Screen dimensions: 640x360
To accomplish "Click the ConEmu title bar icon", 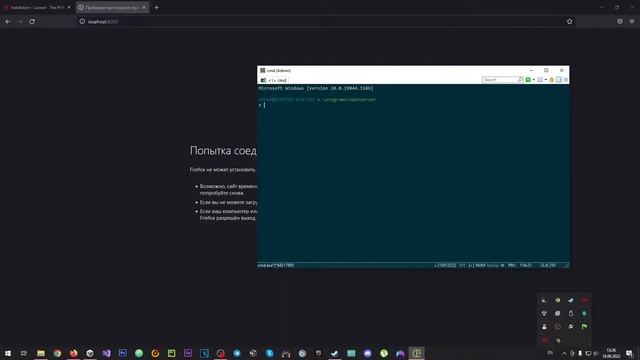I will pos(262,71).
